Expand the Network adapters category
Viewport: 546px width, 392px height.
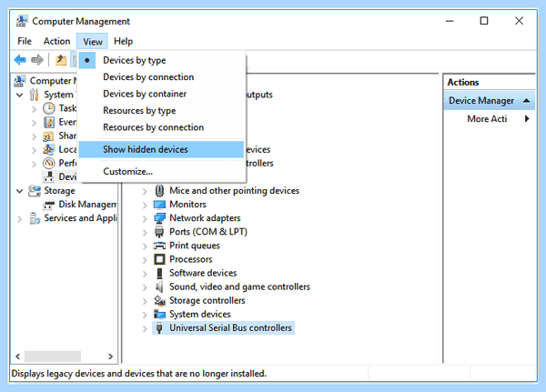click(145, 218)
